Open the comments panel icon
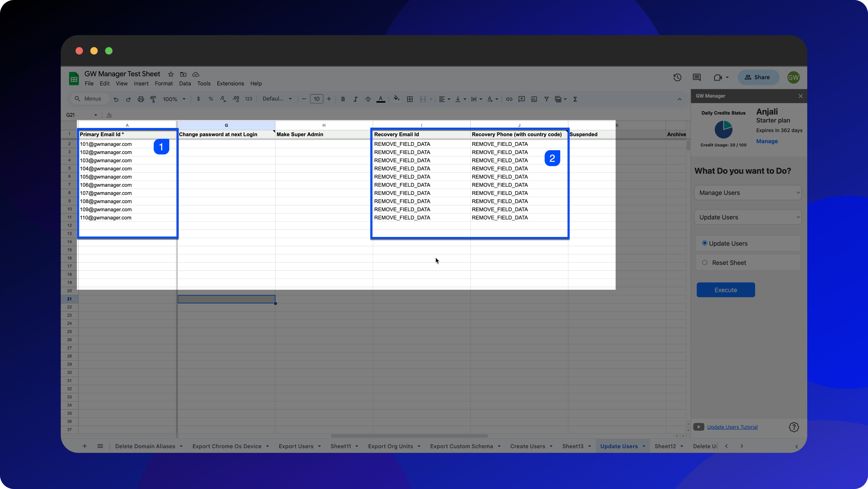 [x=696, y=77]
